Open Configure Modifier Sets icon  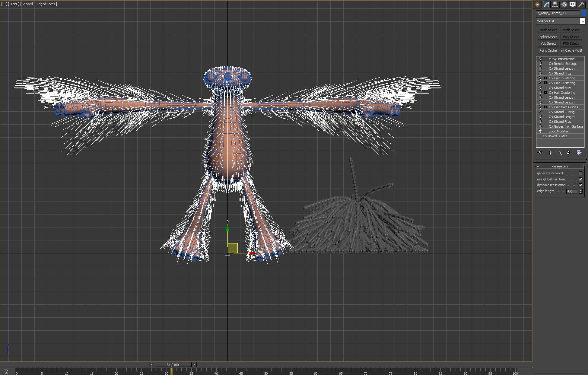(x=579, y=153)
